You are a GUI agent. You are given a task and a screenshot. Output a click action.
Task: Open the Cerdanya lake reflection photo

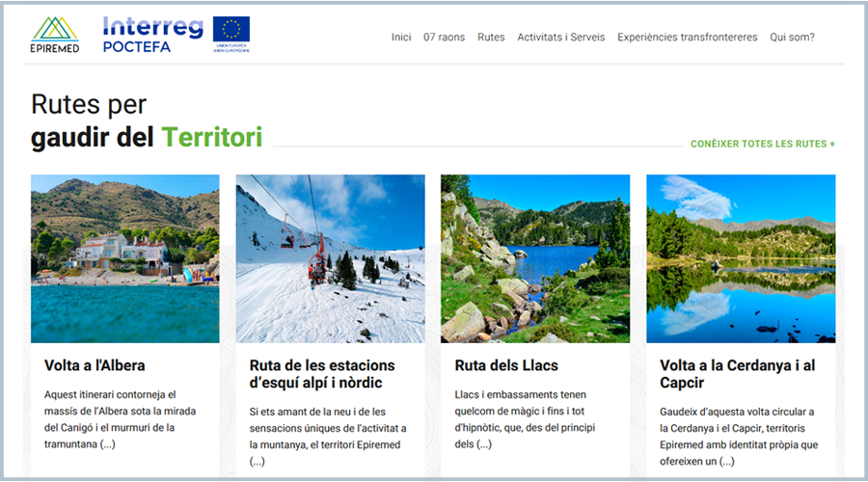click(x=741, y=258)
